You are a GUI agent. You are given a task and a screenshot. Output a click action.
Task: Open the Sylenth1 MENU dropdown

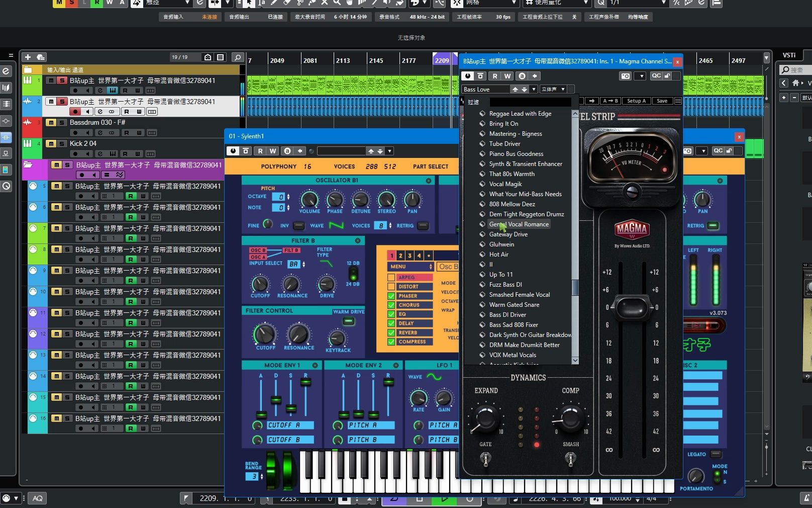[410, 267]
